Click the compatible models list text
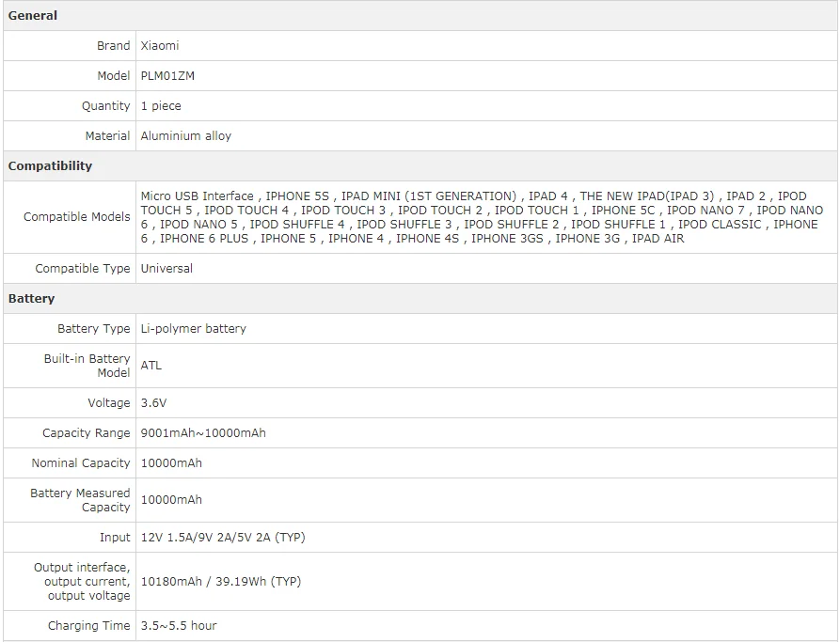 [x=482, y=217]
